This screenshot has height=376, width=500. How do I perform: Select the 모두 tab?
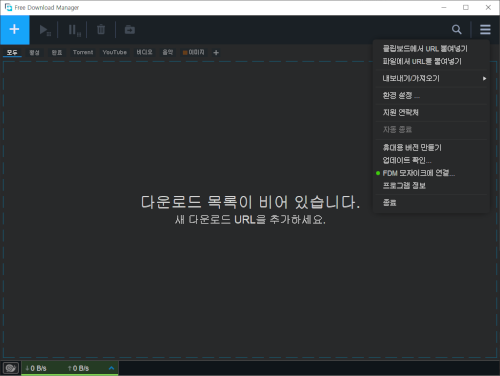coord(12,52)
